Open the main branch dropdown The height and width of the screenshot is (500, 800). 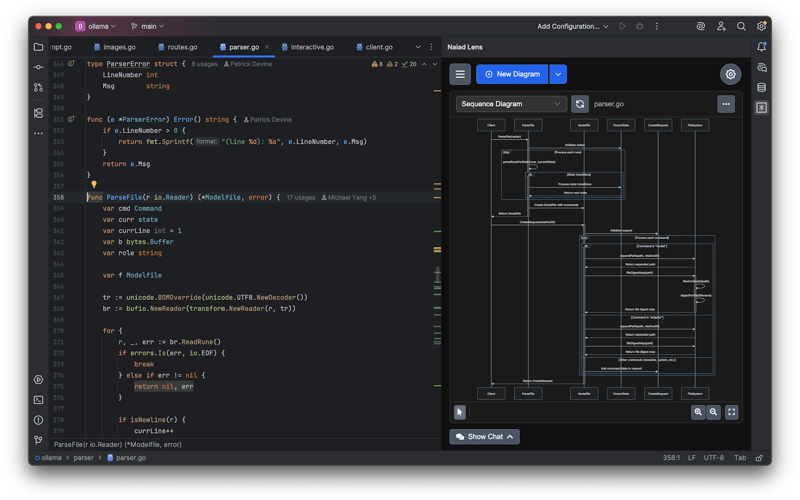coord(147,26)
